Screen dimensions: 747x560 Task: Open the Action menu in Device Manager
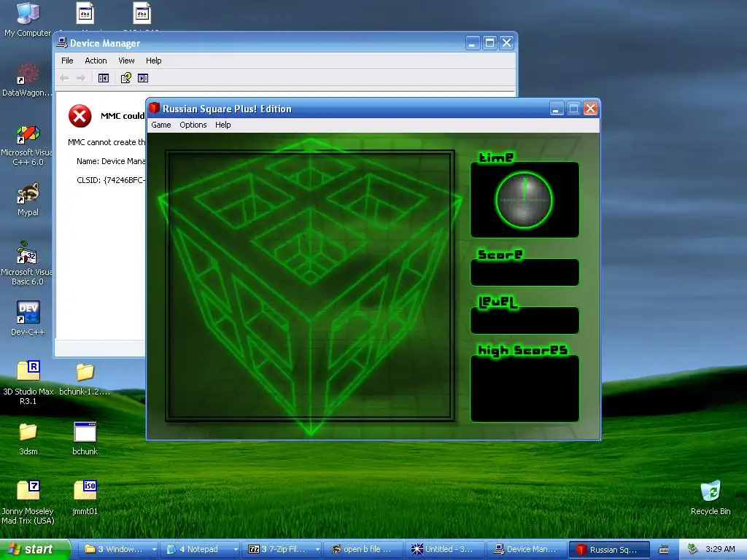96,61
